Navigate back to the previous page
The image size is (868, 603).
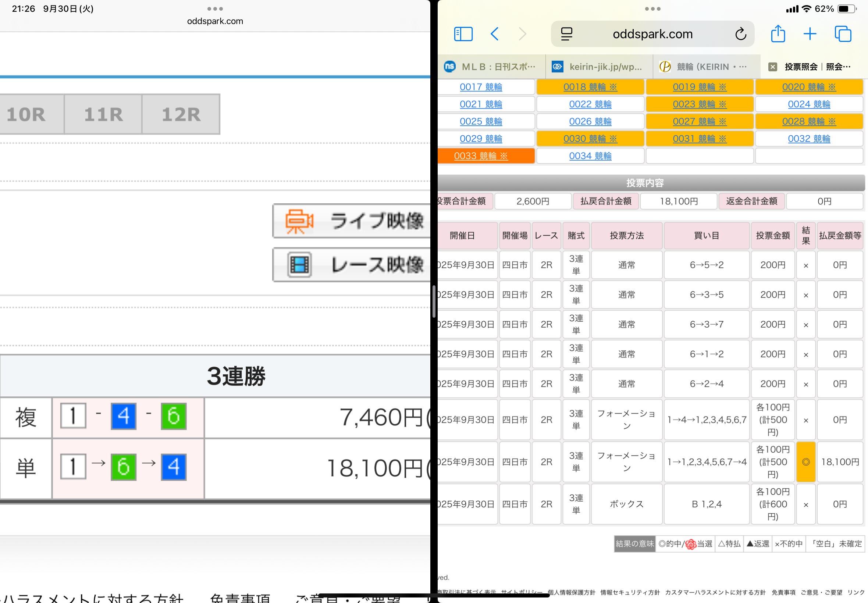pos(495,34)
